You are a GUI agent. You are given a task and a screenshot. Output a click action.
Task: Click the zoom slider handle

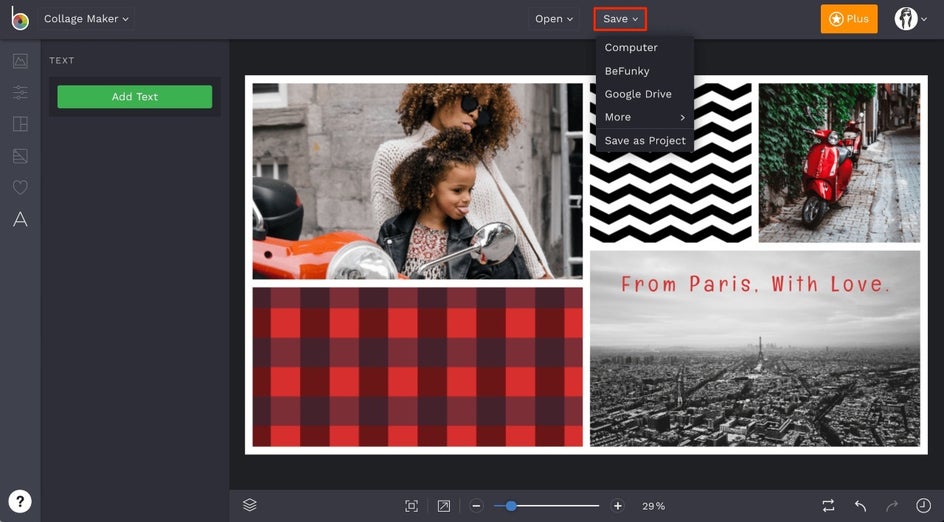[511, 506]
